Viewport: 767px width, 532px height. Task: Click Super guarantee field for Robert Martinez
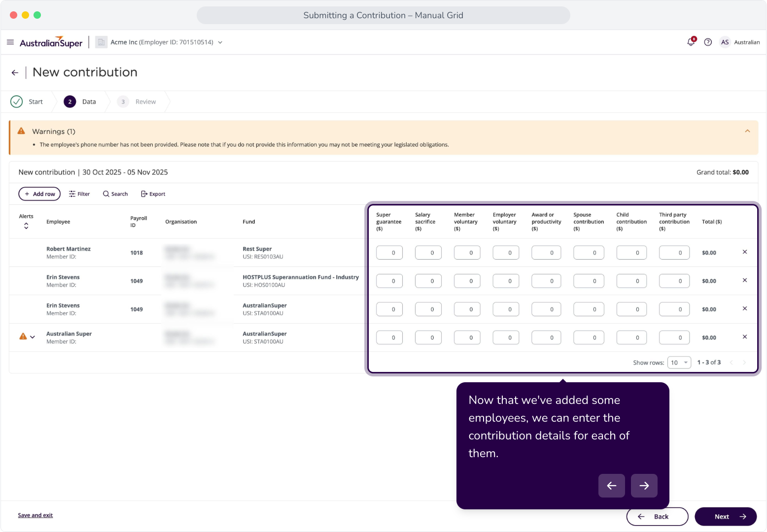click(x=389, y=253)
